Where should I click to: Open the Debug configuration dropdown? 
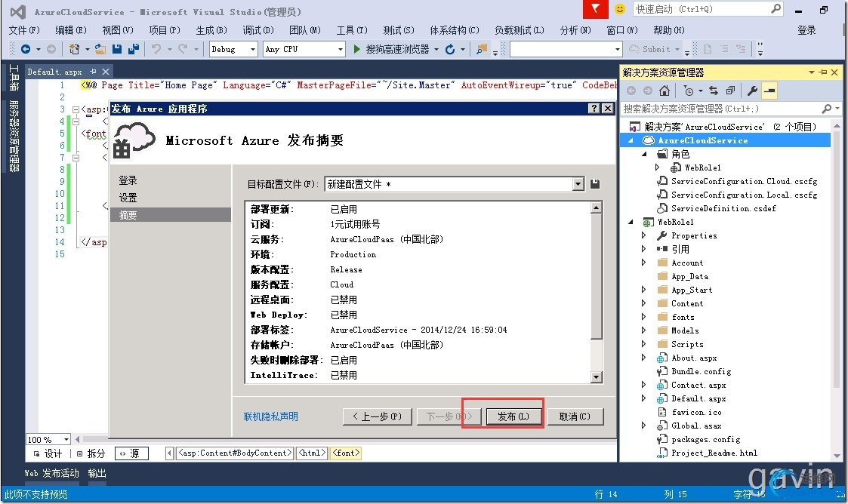pos(252,49)
